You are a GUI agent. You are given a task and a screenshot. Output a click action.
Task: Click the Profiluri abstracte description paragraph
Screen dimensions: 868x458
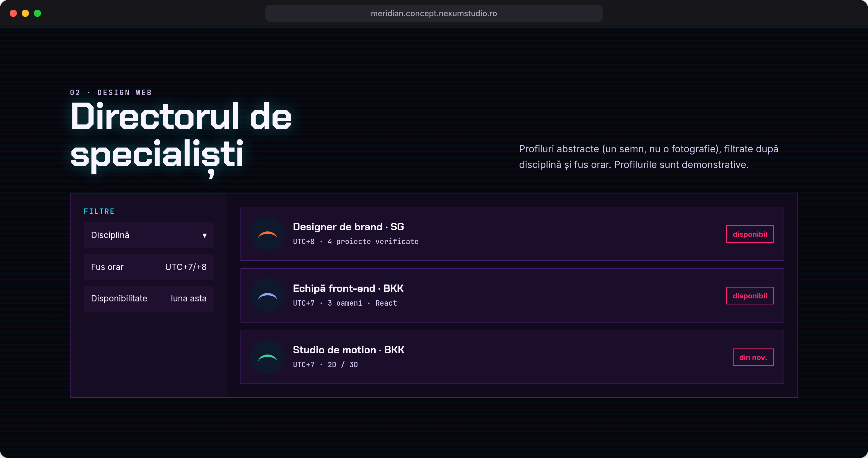pyautogui.click(x=648, y=157)
